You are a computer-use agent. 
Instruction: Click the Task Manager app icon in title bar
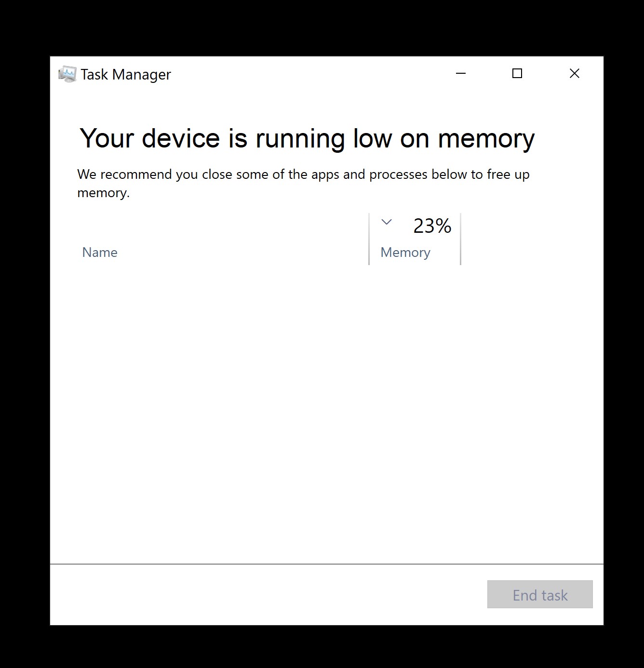point(67,74)
